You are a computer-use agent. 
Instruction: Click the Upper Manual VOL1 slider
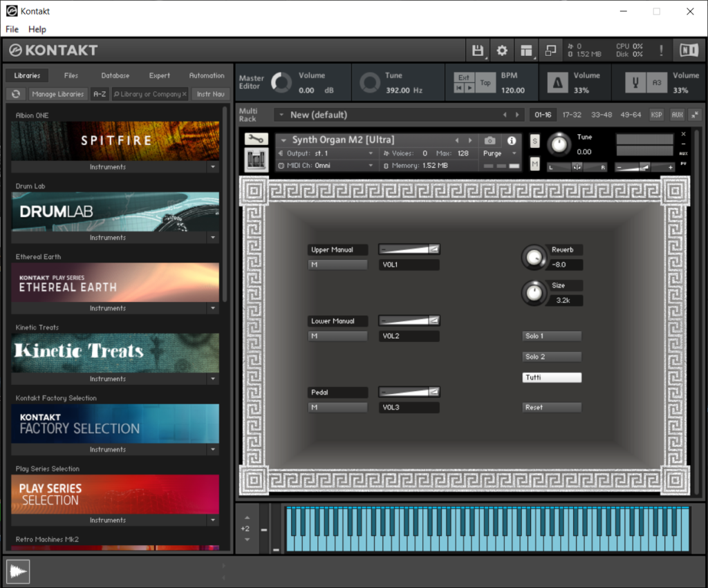409,249
